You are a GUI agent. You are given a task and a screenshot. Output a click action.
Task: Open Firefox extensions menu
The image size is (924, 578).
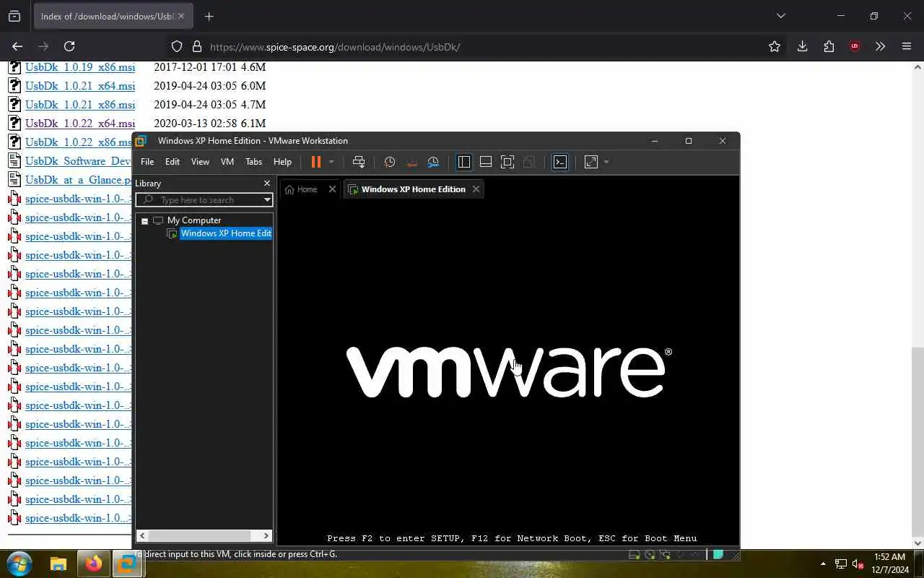[x=829, y=46]
